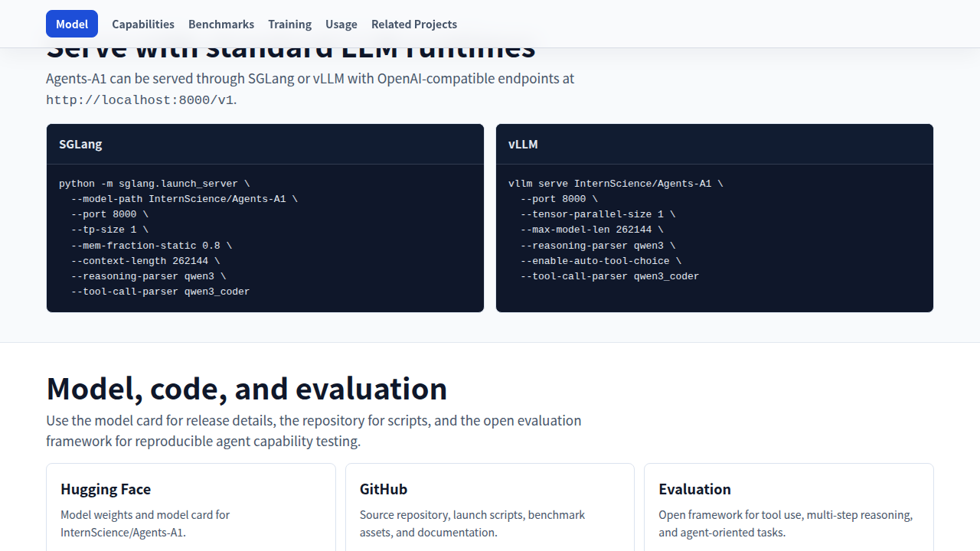Viewport: 980px width, 551px height.
Task: Select the Model nav tab
Action: (72, 24)
